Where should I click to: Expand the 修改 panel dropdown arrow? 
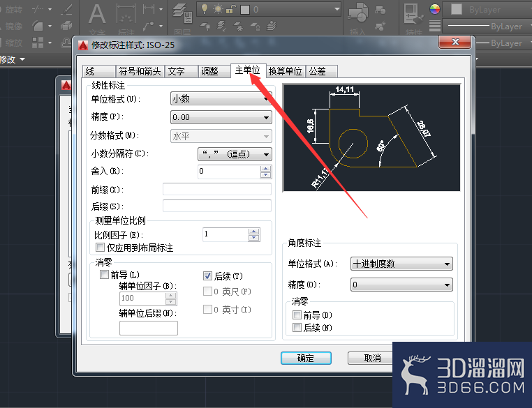[23, 59]
